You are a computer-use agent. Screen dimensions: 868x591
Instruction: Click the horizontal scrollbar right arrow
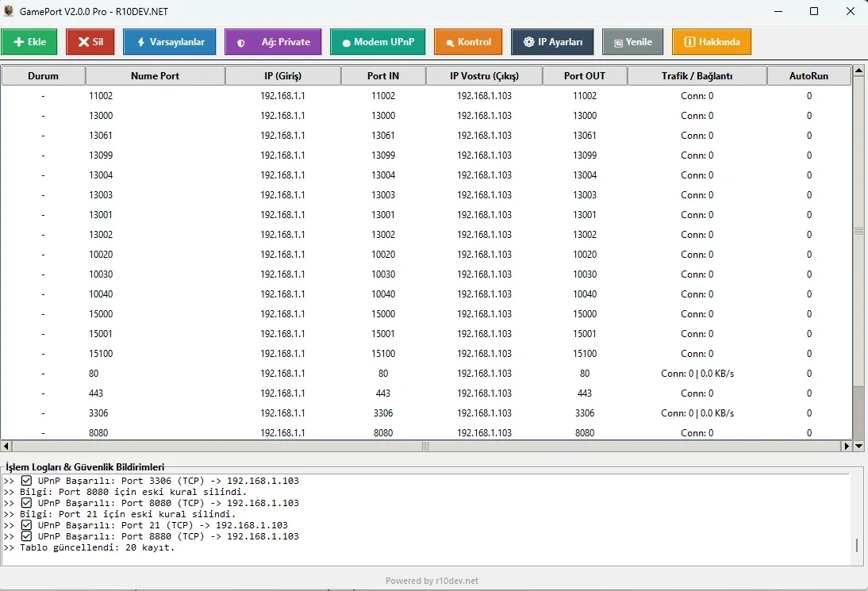pos(847,447)
